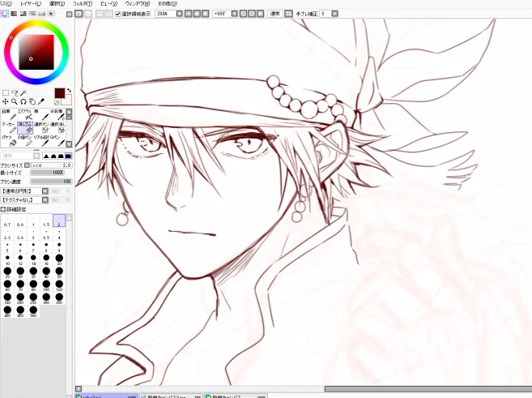Select the Selection Pen (選択ペン) tool
The image size is (532, 398).
coord(41,128)
